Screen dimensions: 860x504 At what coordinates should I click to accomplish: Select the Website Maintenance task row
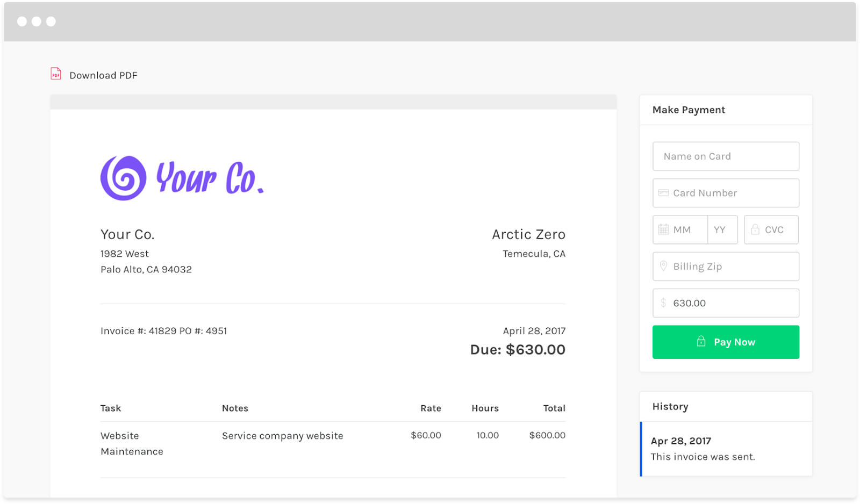[x=333, y=444]
